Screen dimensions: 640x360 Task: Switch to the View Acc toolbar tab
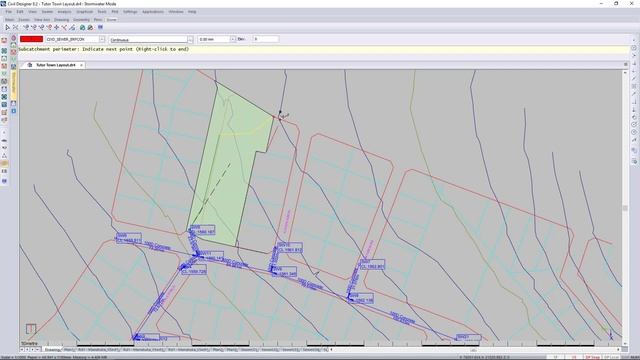[x=42, y=20]
